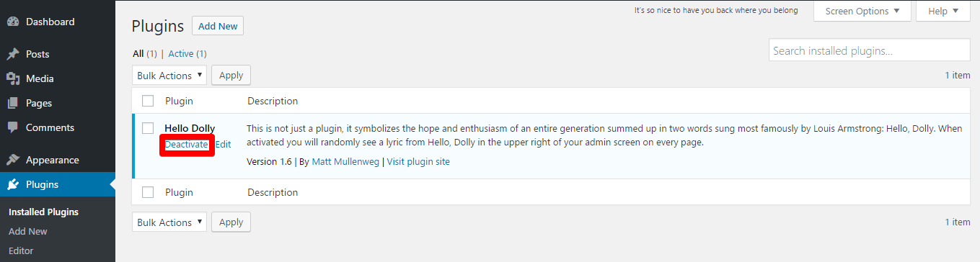This screenshot has height=262, width=980.
Task: Open the Dashboard gauge icon
Action: [13, 22]
